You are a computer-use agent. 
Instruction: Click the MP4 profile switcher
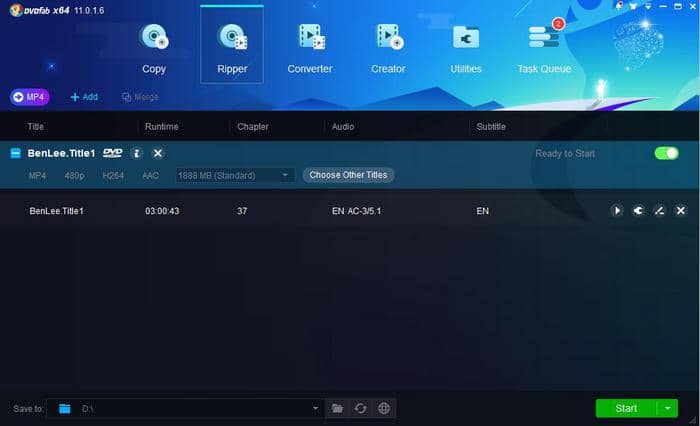[30, 97]
